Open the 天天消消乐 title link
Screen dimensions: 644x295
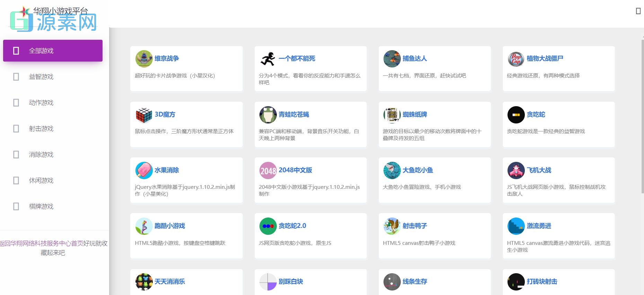pyautogui.click(x=170, y=282)
